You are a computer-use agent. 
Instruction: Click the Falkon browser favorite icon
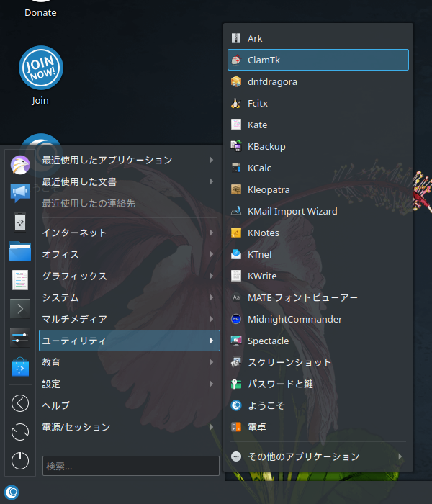point(20,165)
